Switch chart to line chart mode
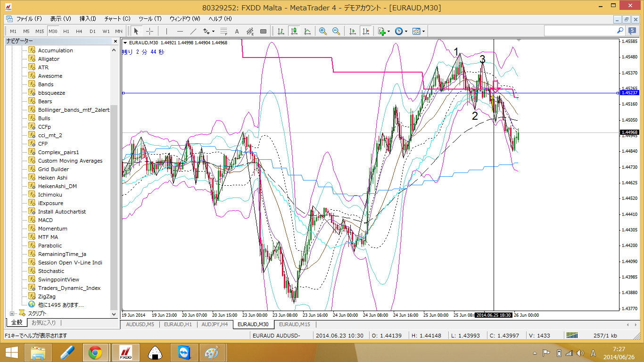Screen dimensions: 644x362 307,31
